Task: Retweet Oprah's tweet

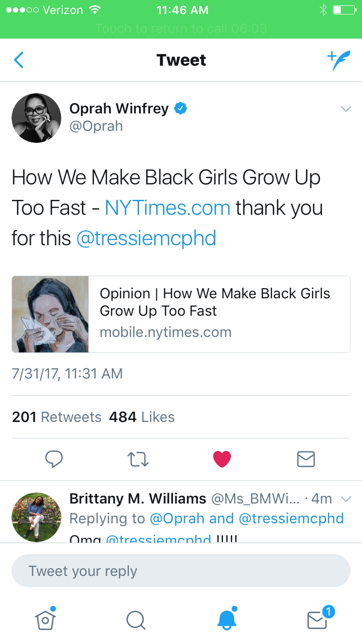Action: [x=138, y=459]
